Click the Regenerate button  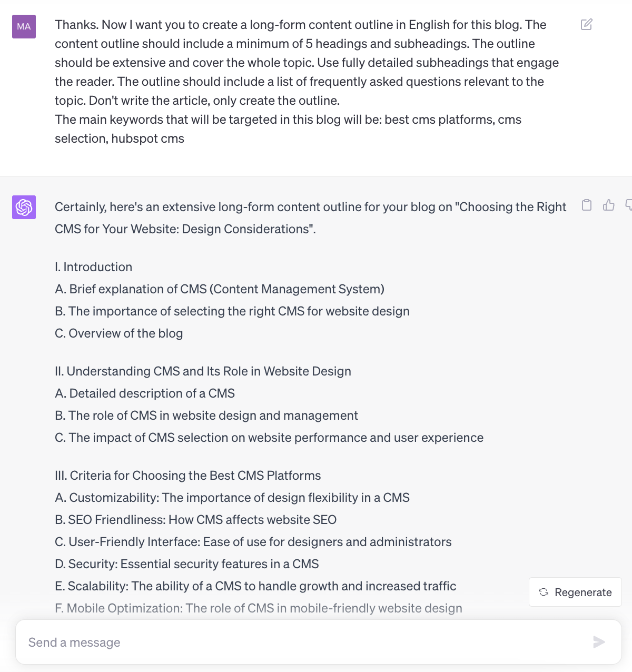click(575, 592)
